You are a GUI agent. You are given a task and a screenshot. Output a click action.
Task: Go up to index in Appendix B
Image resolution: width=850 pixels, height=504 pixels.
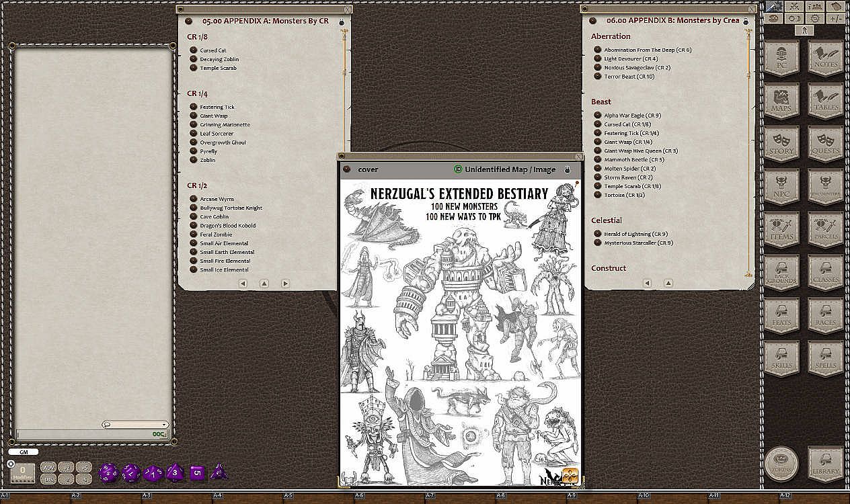(668, 283)
